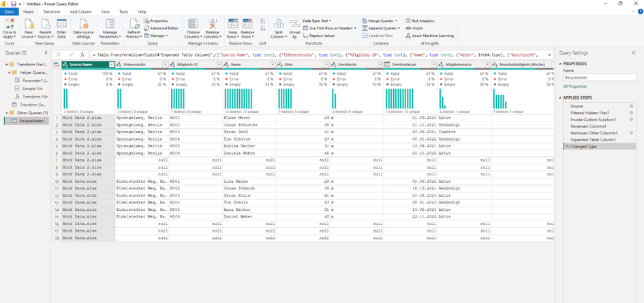Open Text Analytics
This screenshot has width=644, height=303.
[420, 20]
